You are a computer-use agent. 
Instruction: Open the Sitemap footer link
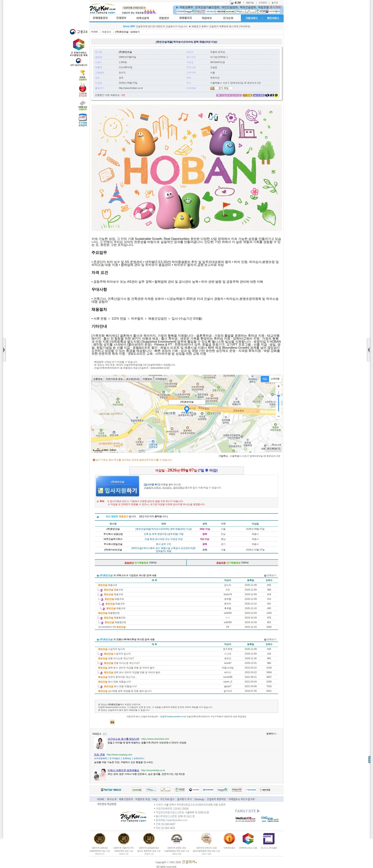[x=199, y=799]
